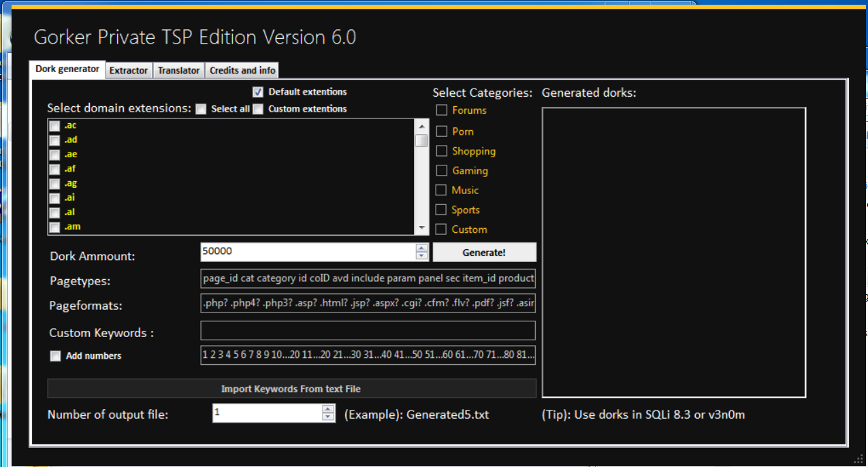Uncheck the Default extentions checkbox
868x467 pixels.
coord(258,92)
